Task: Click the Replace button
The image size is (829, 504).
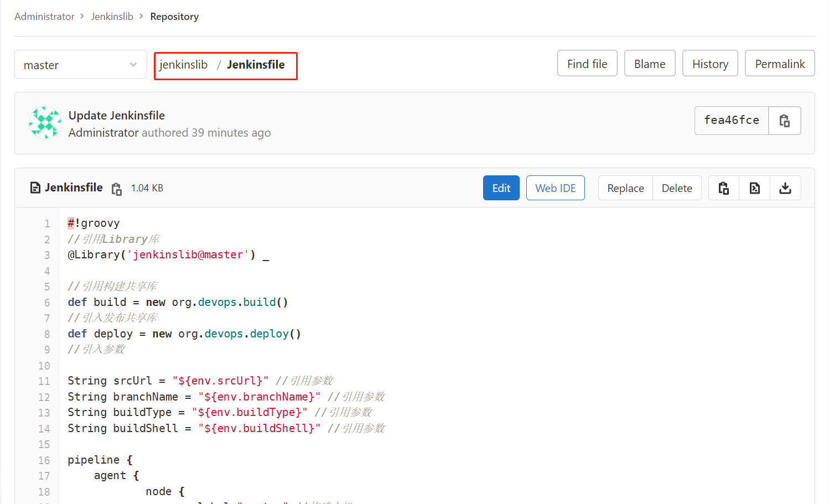Action: click(626, 188)
